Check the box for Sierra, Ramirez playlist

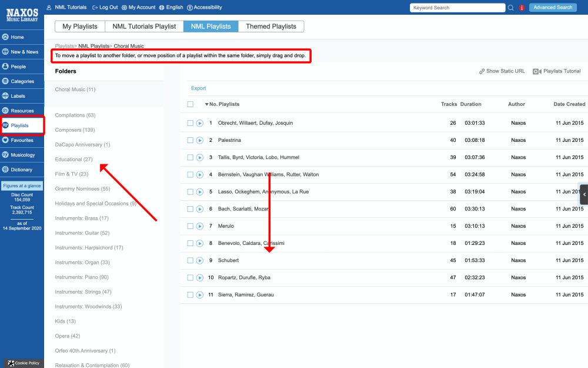click(x=191, y=295)
